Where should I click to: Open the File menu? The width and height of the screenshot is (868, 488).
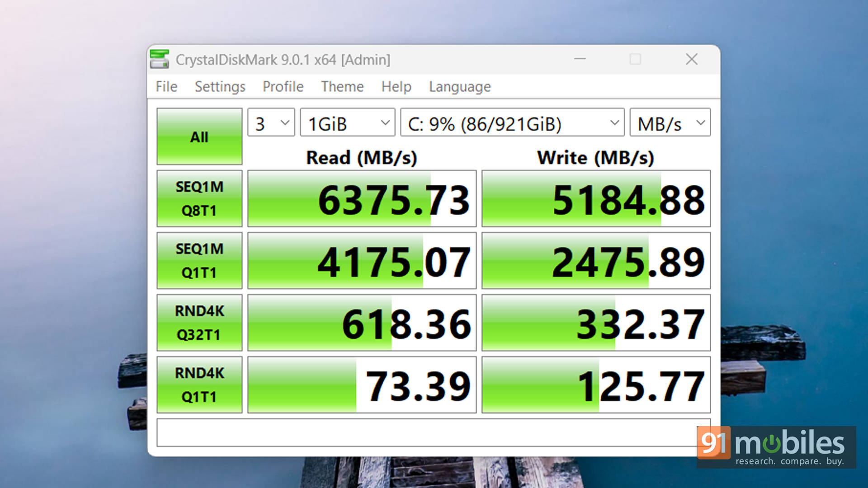click(x=166, y=86)
